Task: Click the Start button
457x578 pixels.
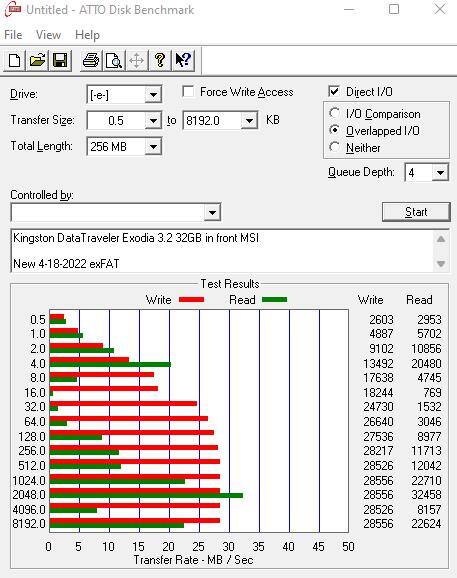Action: pyautogui.click(x=416, y=212)
